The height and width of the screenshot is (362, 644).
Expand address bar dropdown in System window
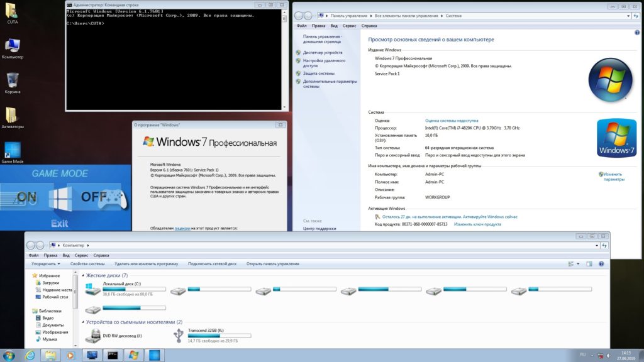pos(628,16)
